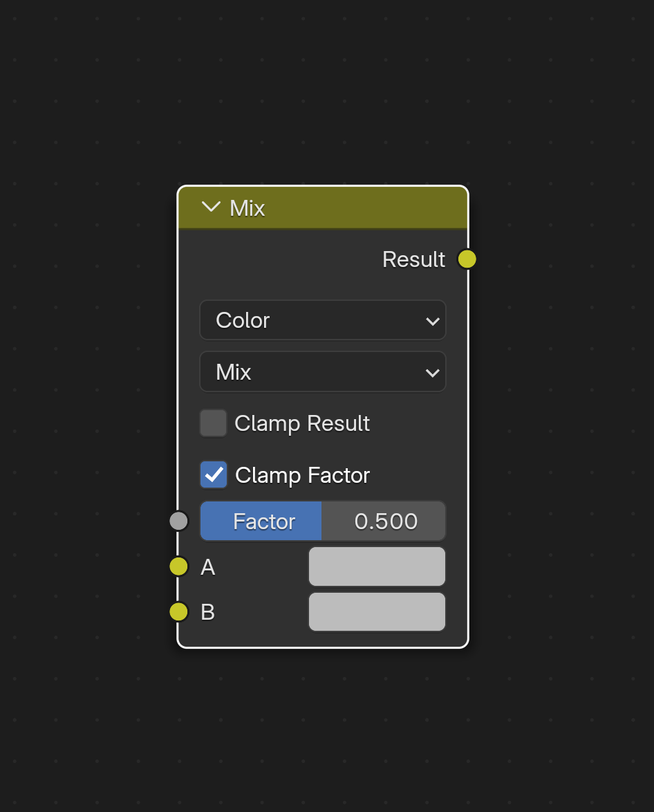Select the node by its Mix title

tap(247, 208)
